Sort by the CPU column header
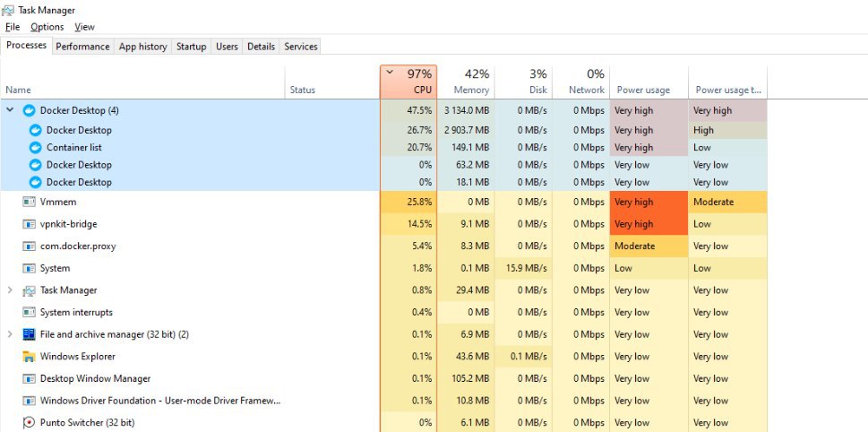868x432 pixels. [x=408, y=82]
